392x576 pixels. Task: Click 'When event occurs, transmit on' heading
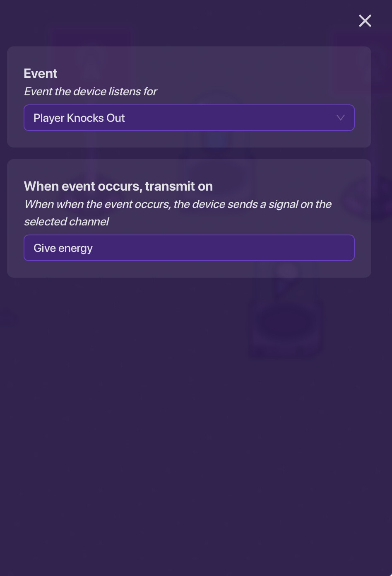point(118,186)
